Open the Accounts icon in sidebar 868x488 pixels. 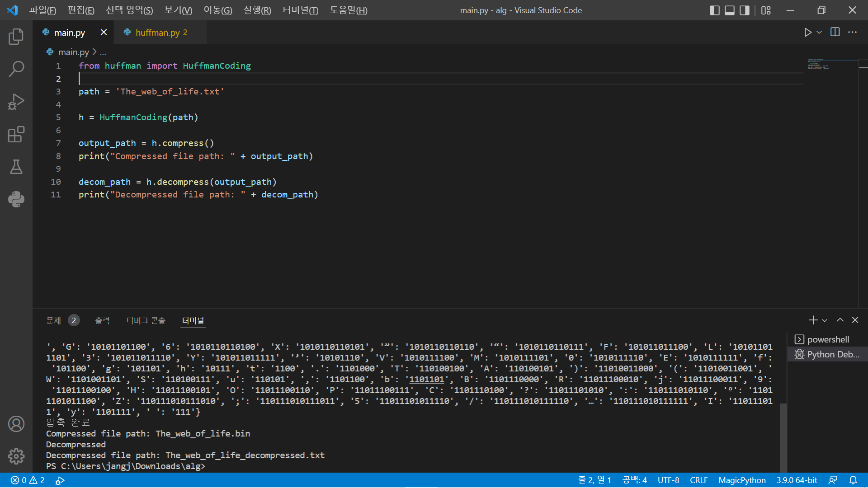coord(16,424)
